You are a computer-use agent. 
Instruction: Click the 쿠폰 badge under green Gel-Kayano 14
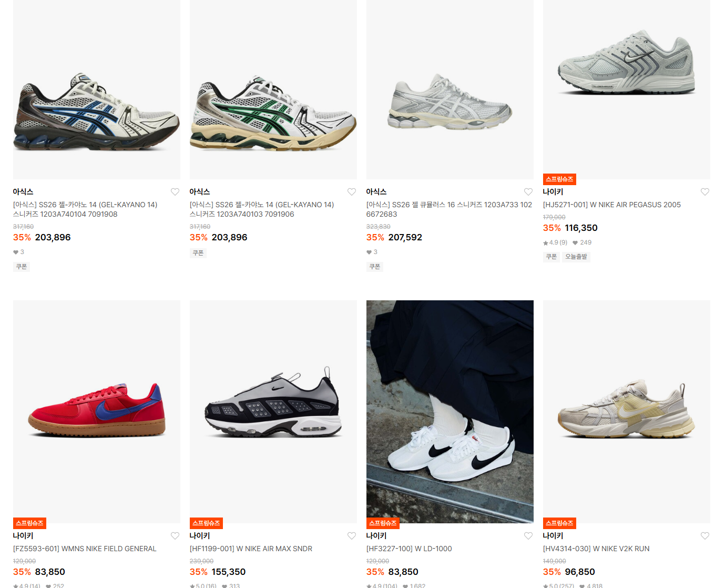pos(198,253)
